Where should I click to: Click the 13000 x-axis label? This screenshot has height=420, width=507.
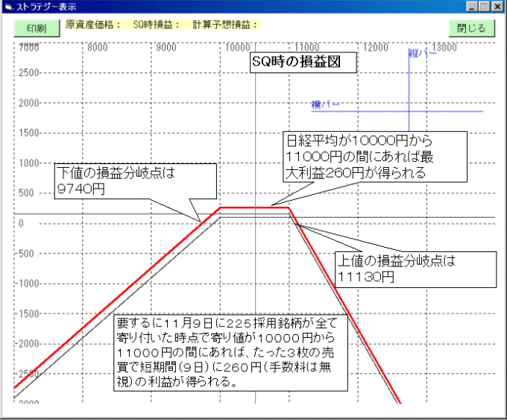[x=444, y=48]
